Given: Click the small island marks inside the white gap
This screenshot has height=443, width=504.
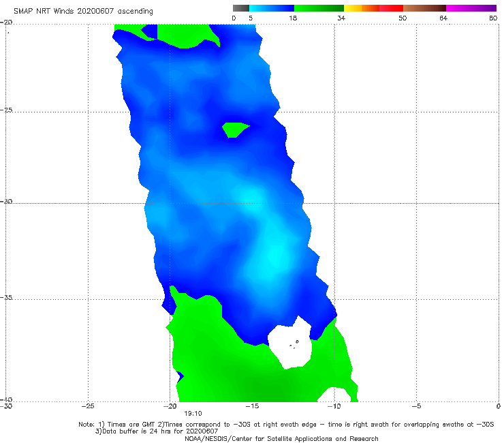Looking at the screenshot, I should tap(294, 344).
